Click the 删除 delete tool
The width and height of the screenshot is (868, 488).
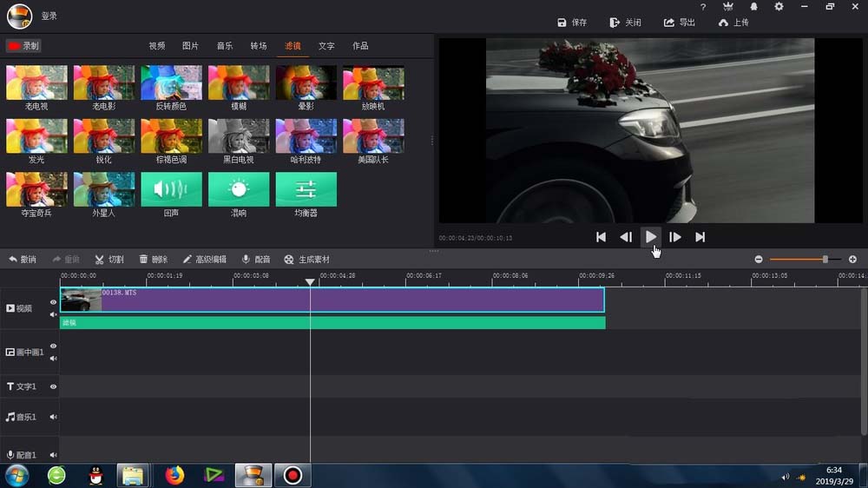point(153,260)
